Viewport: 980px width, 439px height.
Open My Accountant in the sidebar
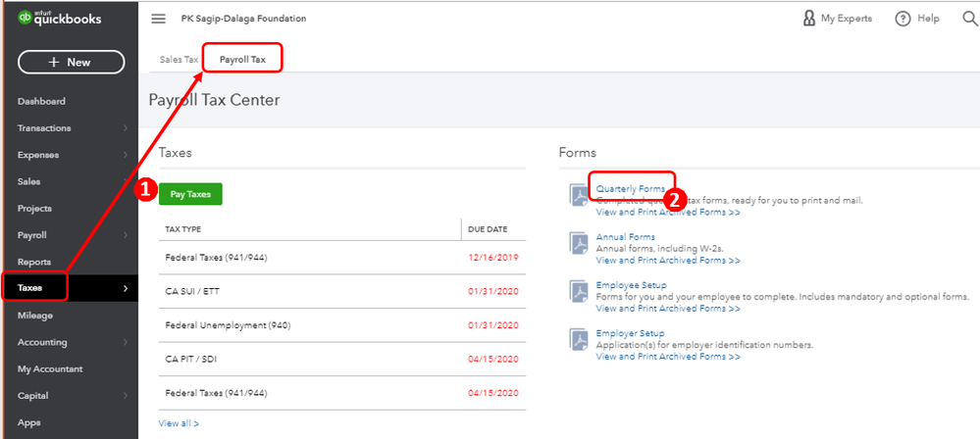coord(50,369)
